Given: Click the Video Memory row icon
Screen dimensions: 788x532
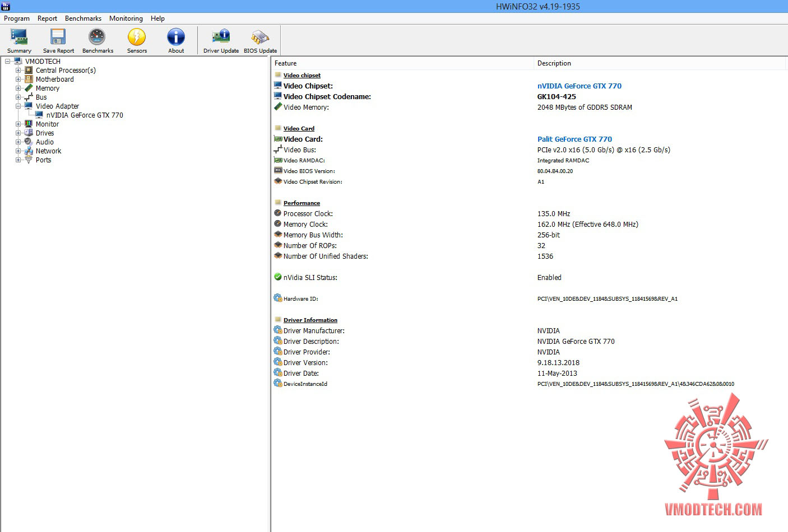Looking at the screenshot, I should click(277, 107).
